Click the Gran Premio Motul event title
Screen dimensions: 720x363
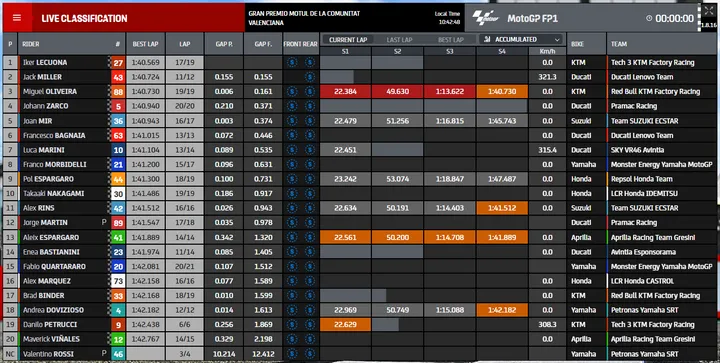(x=304, y=18)
